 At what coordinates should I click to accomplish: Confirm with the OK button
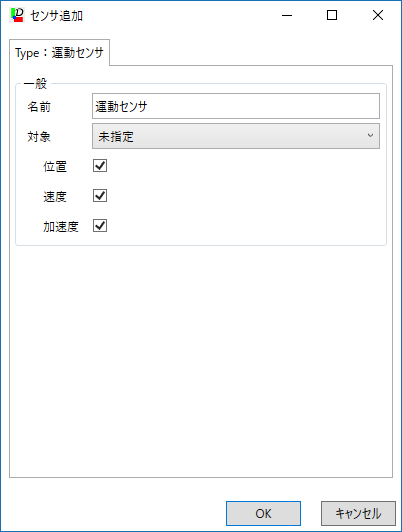click(x=263, y=513)
